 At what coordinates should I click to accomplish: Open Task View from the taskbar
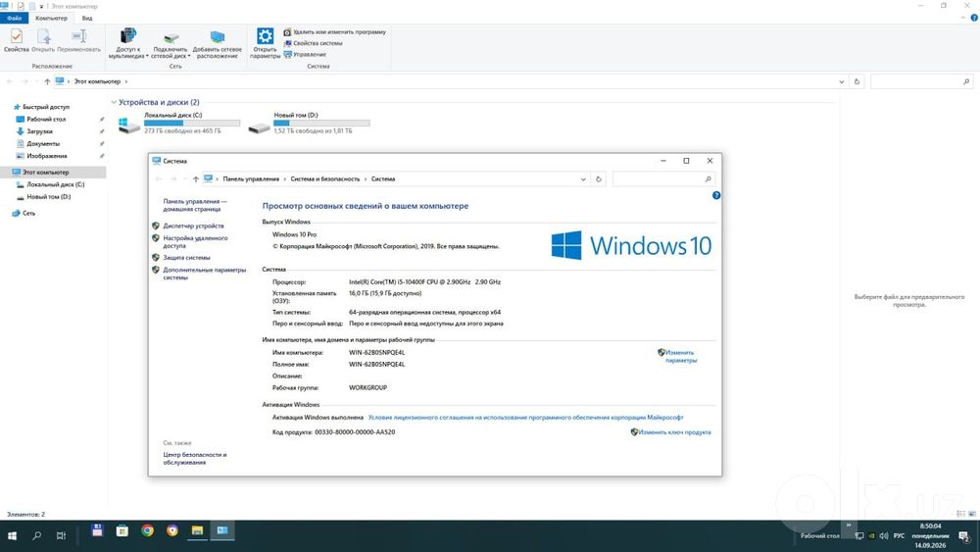(61, 535)
